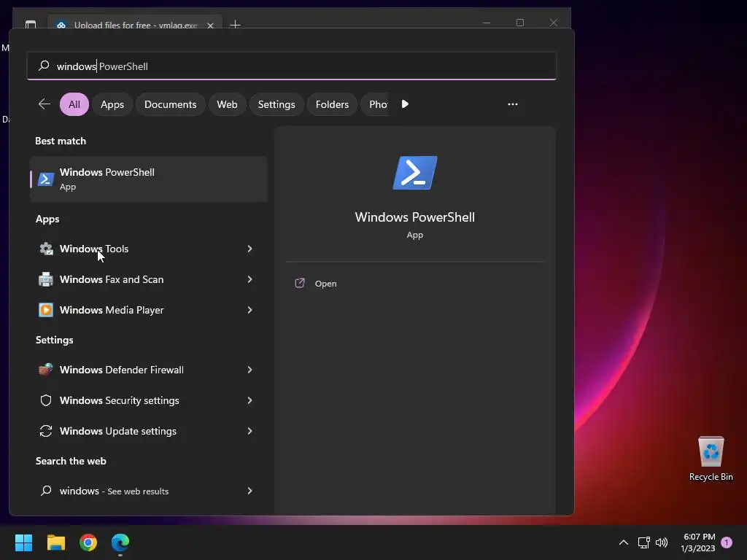Go back with the left arrow button
Viewport: 747px width, 560px height.
point(44,104)
